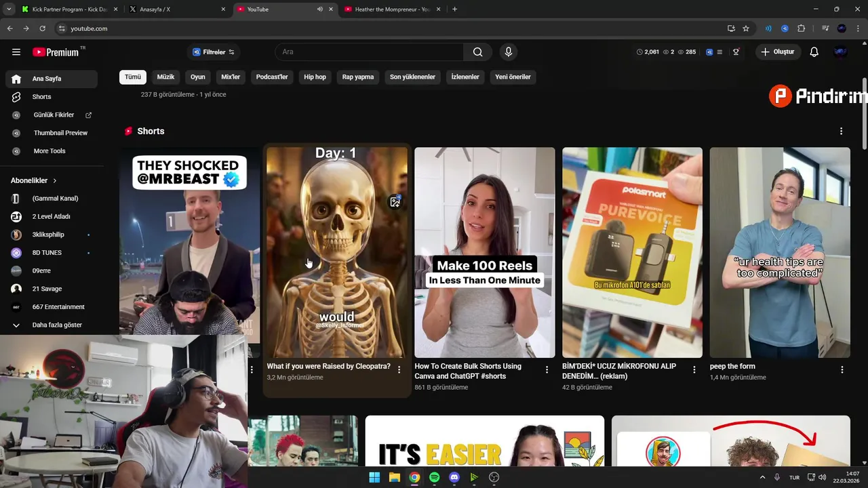Open Shorts from the sidebar
Viewport: 868px width, 488px height.
[52, 97]
